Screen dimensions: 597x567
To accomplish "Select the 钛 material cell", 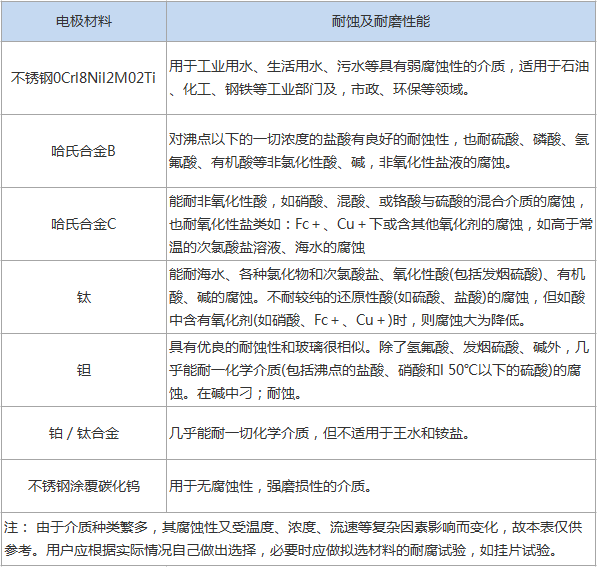I will (x=84, y=297).
